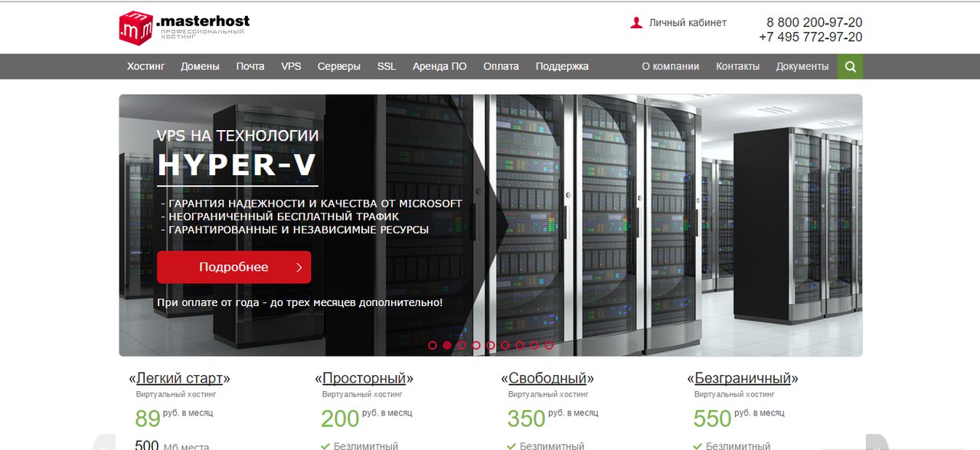Click the masterhost logo icon
The width and height of the screenshot is (980, 450).
point(136,28)
